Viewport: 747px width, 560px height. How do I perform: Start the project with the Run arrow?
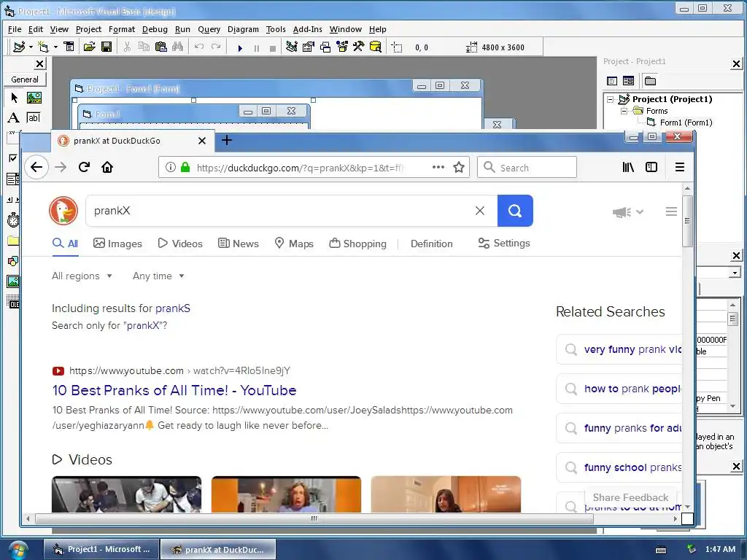pyautogui.click(x=240, y=47)
